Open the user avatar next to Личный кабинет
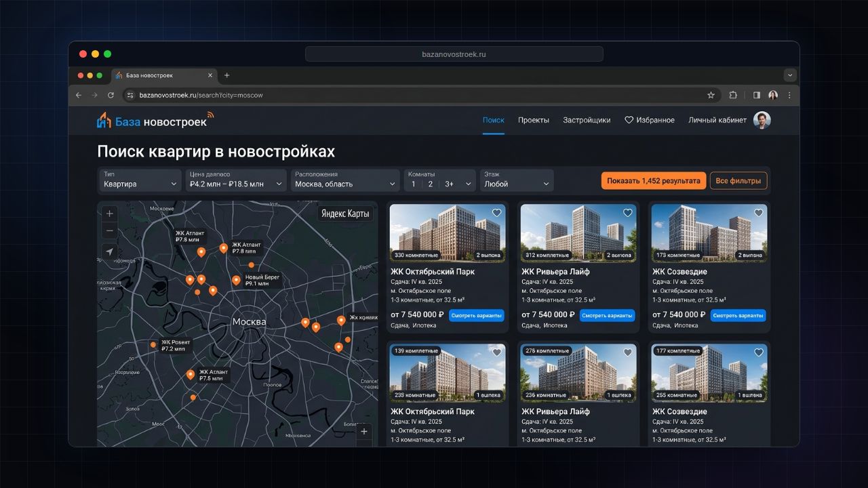The width and height of the screenshot is (868, 488). tap(762, 120)
